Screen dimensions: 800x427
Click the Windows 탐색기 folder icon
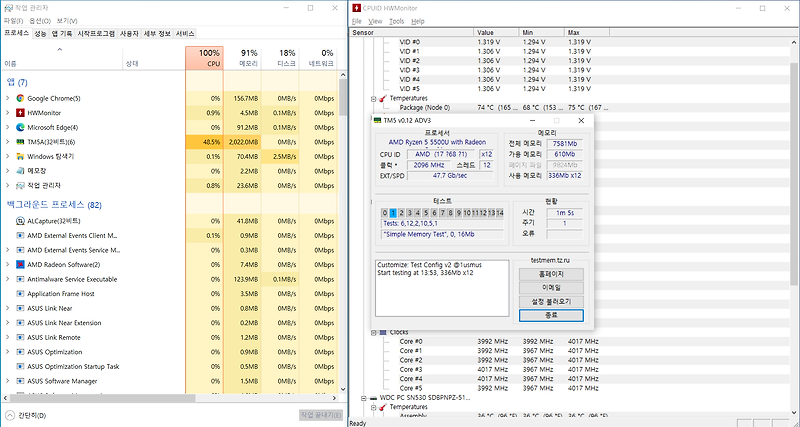(20, 156)
